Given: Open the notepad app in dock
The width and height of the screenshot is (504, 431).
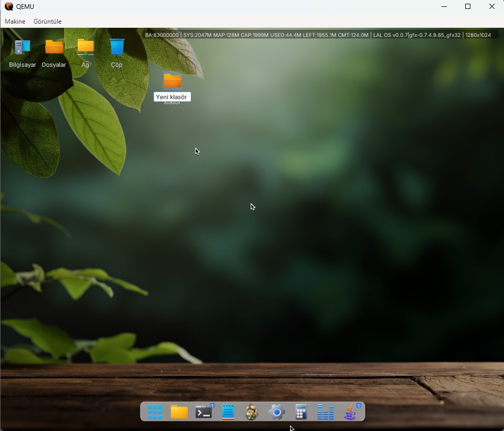Looking at the screenshot, I should coord(228,412).
